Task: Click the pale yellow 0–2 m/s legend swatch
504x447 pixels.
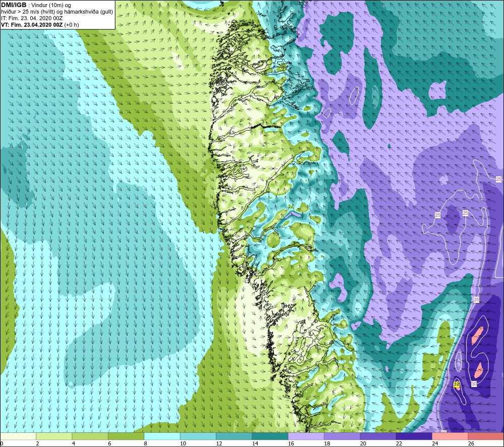Action: coord(18,436)
